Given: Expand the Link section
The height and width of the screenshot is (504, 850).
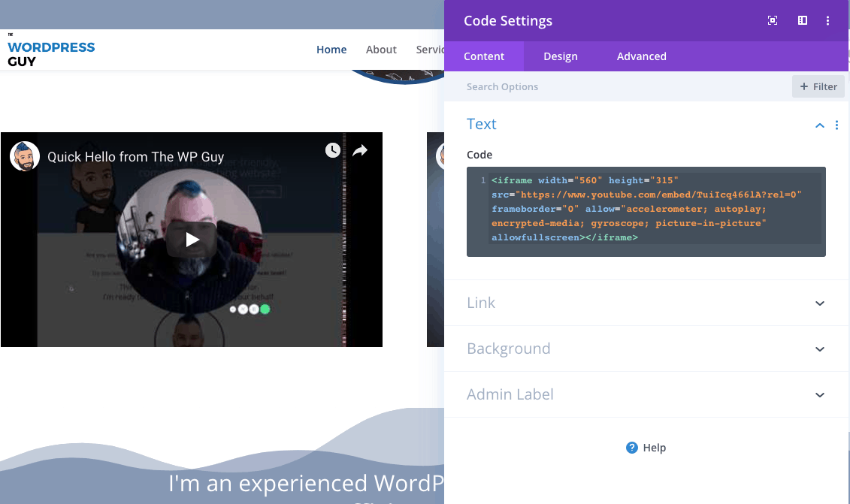Looking at the screenshot, I should pyautogui.click(x=820, y=303).
